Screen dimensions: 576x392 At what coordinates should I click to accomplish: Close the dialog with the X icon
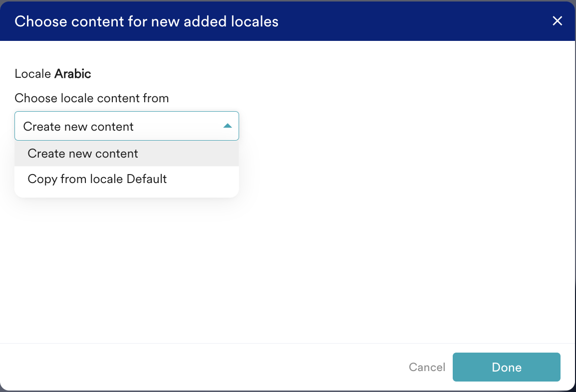tap(557, 21)
